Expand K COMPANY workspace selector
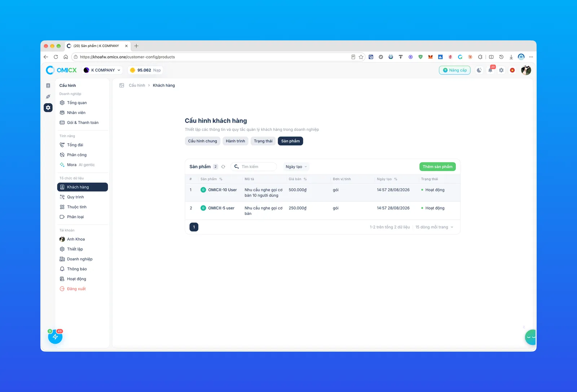Image resolution: width=577 pixels, height=392 pixels. point(102,70)
